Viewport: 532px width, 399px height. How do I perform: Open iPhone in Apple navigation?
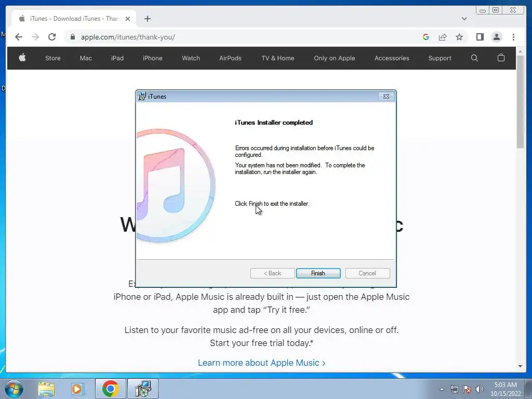coord(152,58)
